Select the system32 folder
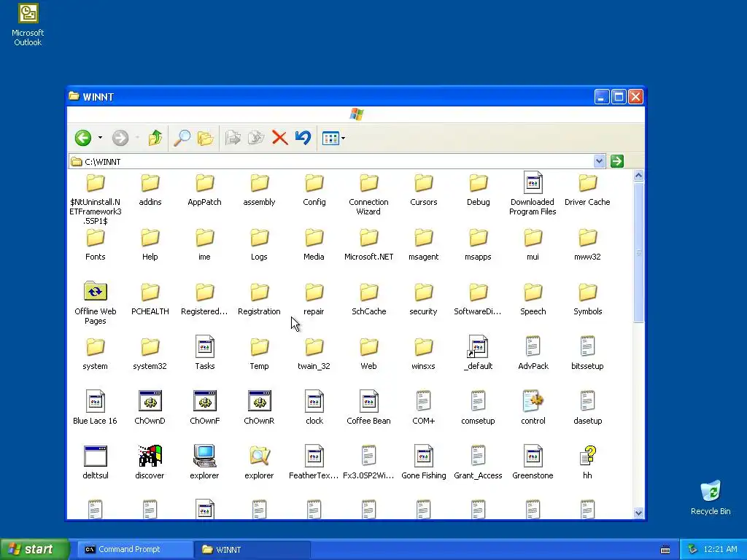 (150, 354)
